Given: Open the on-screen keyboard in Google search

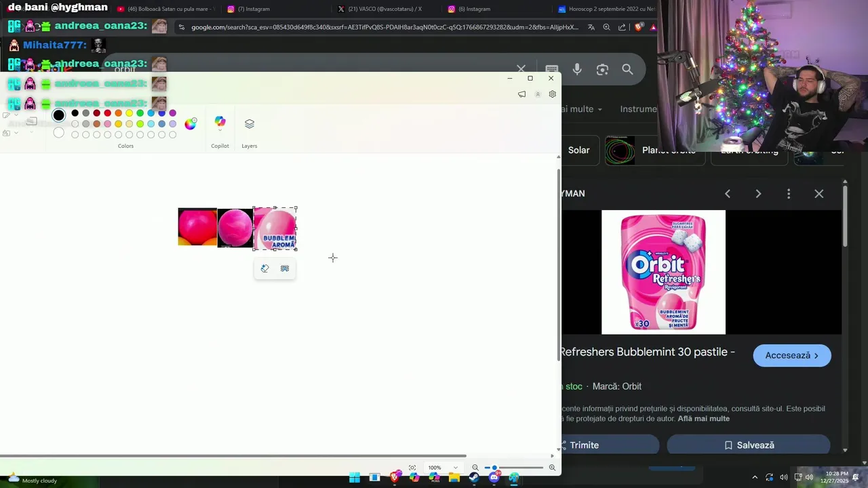Looking at the screenshot, I should click(552, 69).
